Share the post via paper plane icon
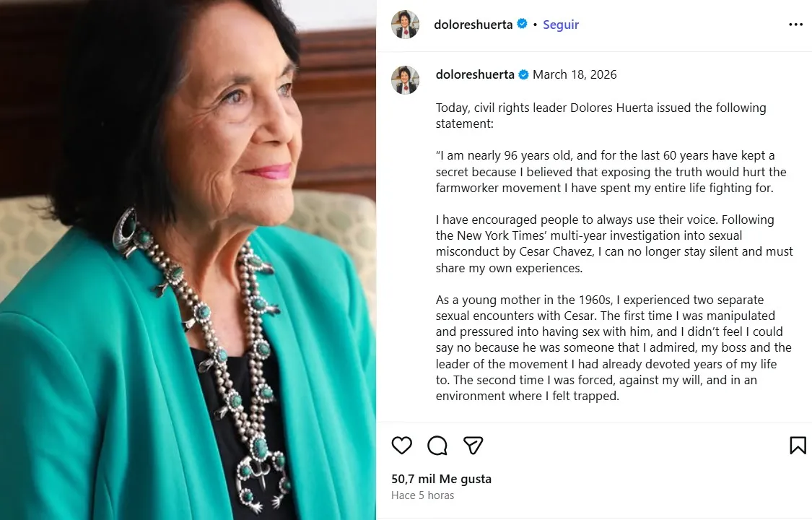 pyautogui.click(x=473, y=445)
